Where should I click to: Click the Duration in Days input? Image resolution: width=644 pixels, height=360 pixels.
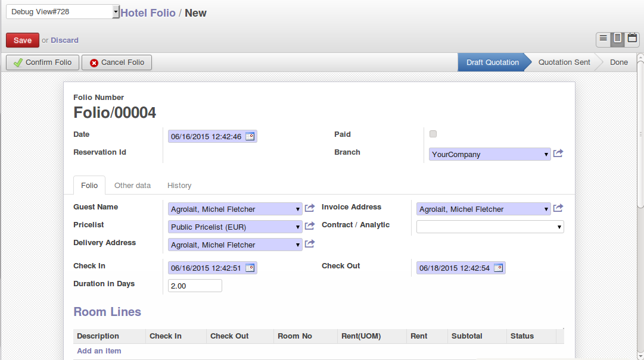195,286
